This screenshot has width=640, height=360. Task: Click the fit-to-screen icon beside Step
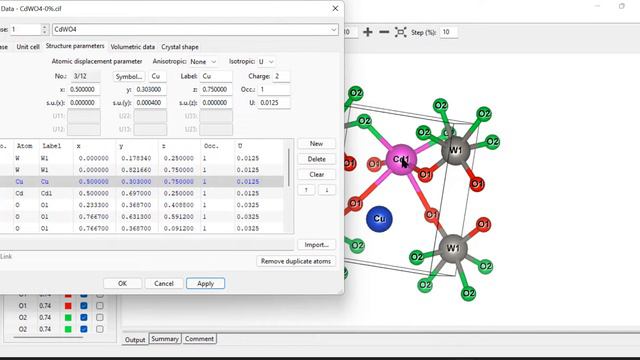point(400,32)
